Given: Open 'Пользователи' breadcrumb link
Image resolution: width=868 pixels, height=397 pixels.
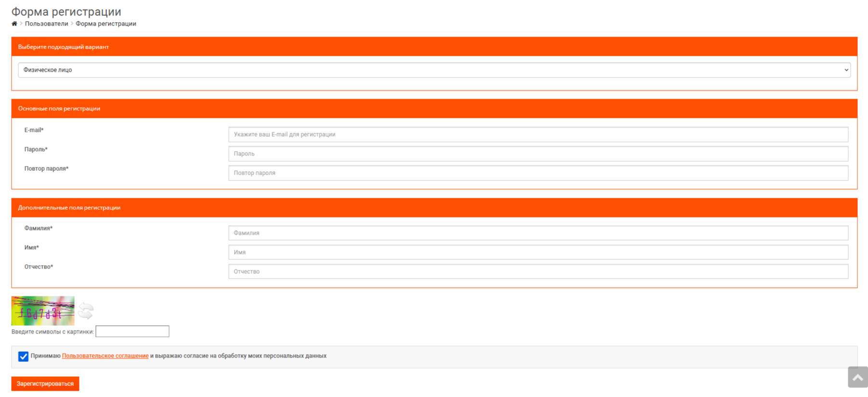Looking at the screenshot, I should tap(46, 24).
